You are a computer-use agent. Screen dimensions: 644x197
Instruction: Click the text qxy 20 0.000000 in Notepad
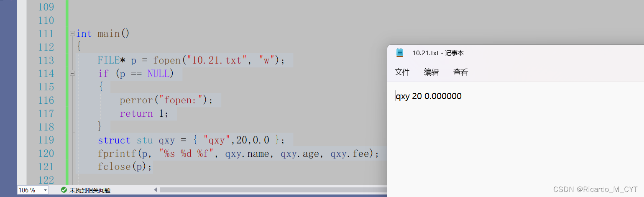(429, 96)
